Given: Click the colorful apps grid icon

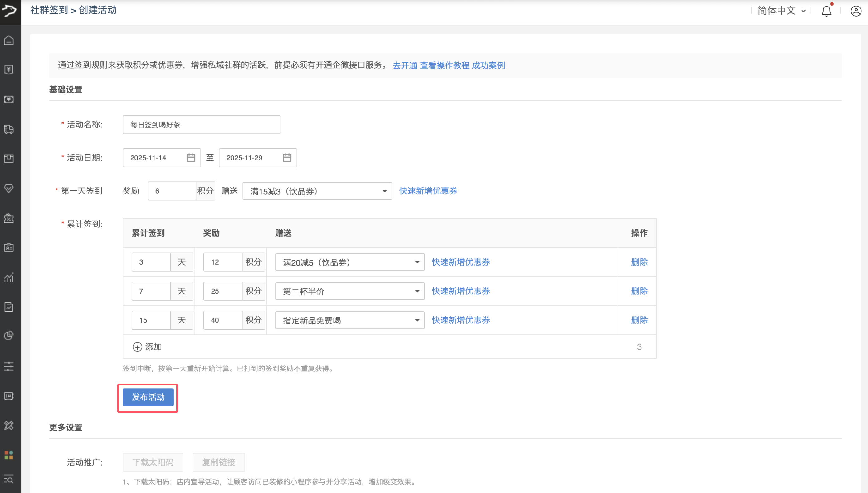Looking at the screenshot, I should 9,455.
